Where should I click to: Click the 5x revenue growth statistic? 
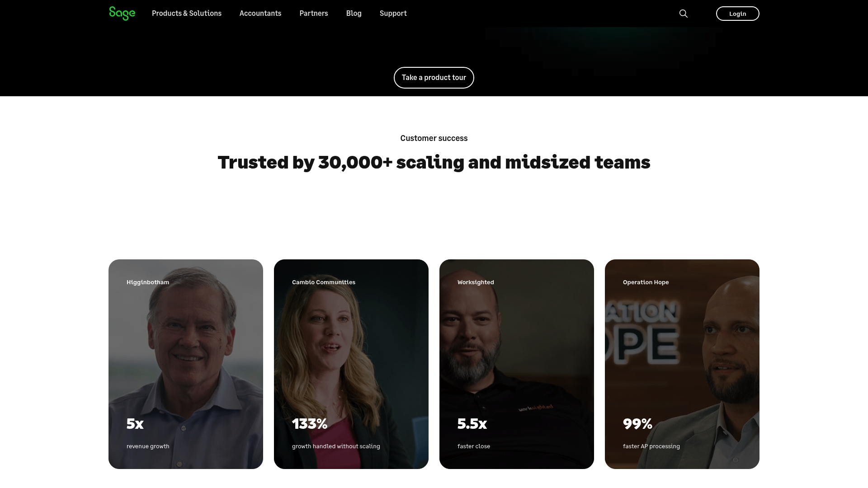click(135, 424)
